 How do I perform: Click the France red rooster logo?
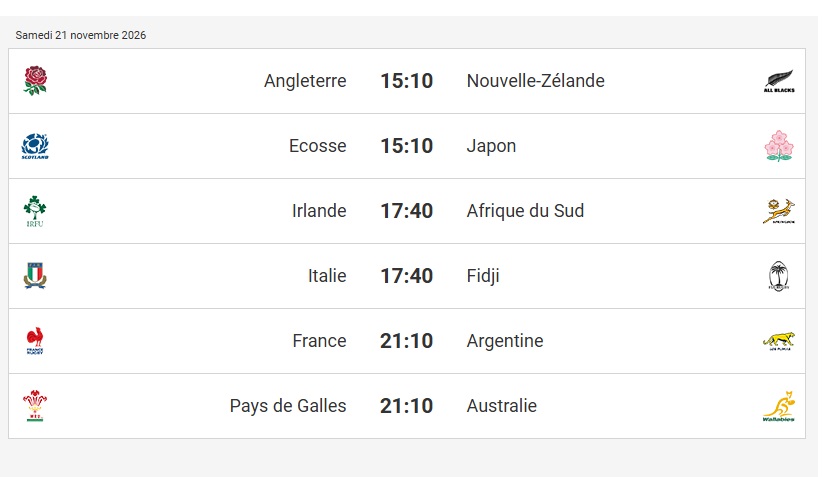click(x=35, y=341)
